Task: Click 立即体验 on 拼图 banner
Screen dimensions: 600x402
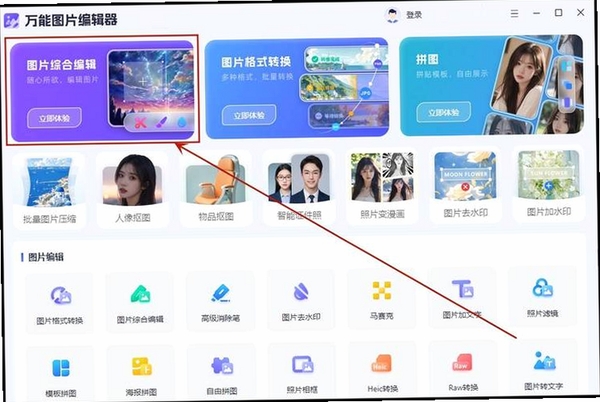Action: pos(443,112)
